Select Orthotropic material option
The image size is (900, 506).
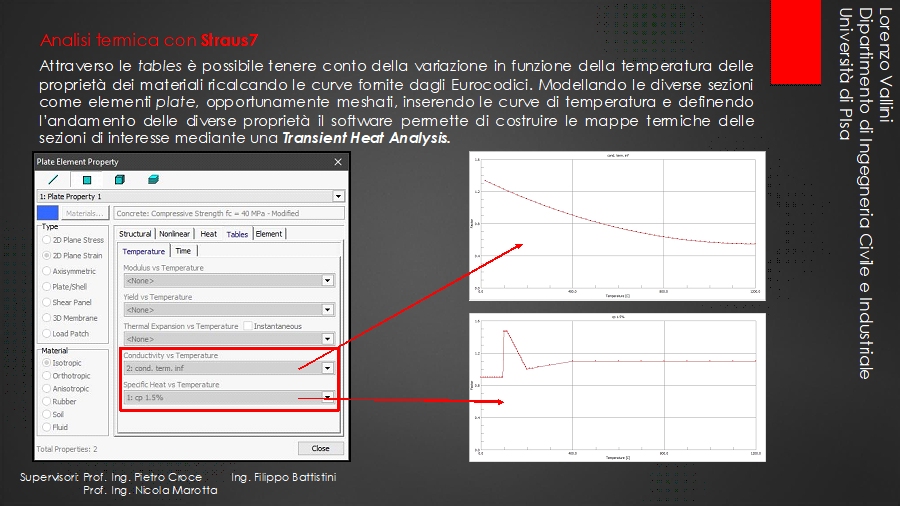(x=46, y=376)
